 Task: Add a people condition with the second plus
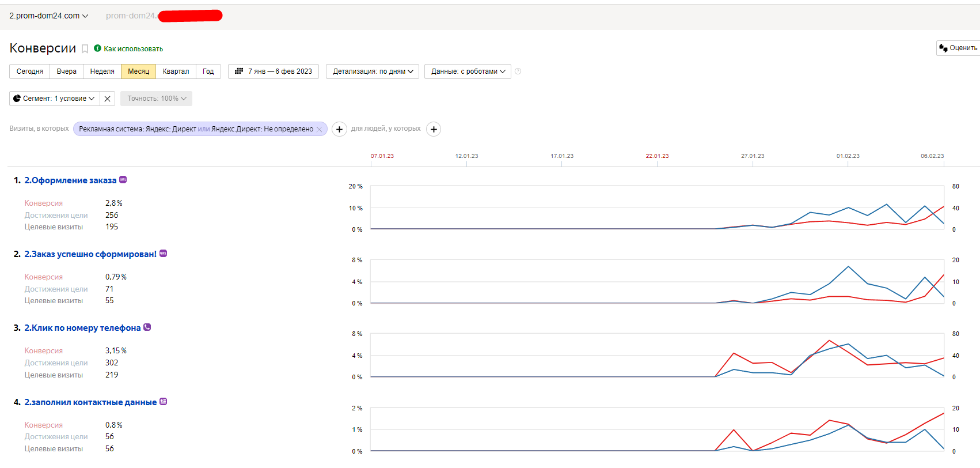434,129
